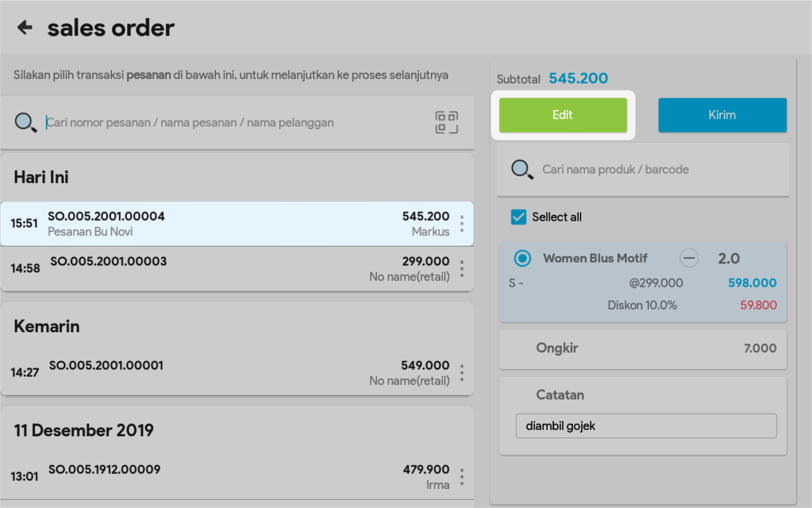Toggle the Women Blus Motif radio button

coord(522,258)
